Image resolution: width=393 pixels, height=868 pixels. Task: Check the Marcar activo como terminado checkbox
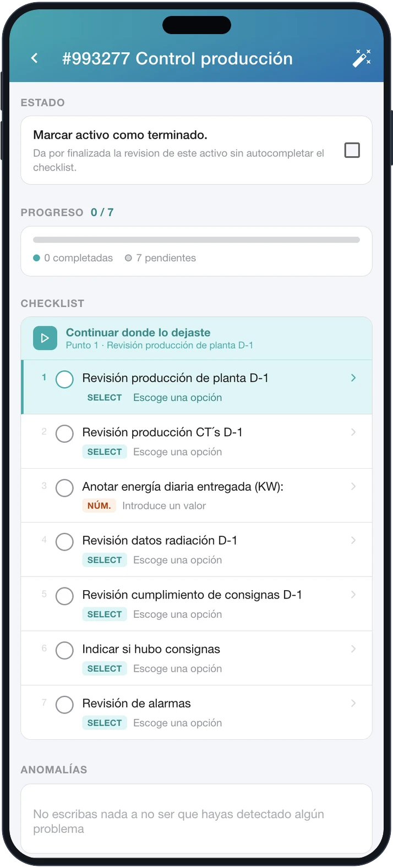[352, 150]
